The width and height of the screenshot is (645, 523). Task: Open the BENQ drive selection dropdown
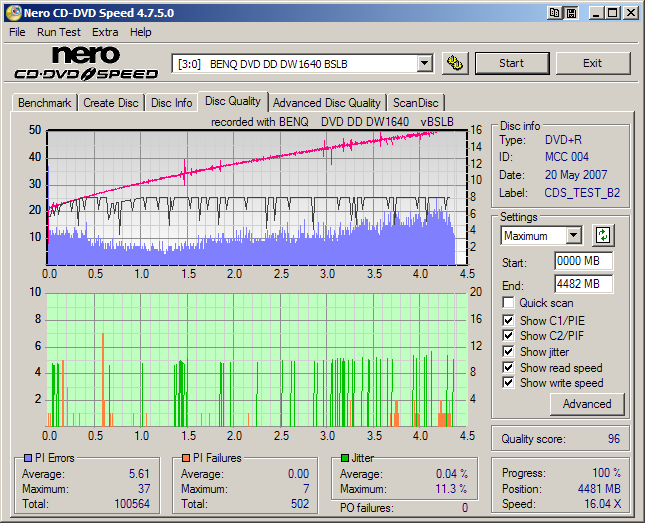click(424, 64)
